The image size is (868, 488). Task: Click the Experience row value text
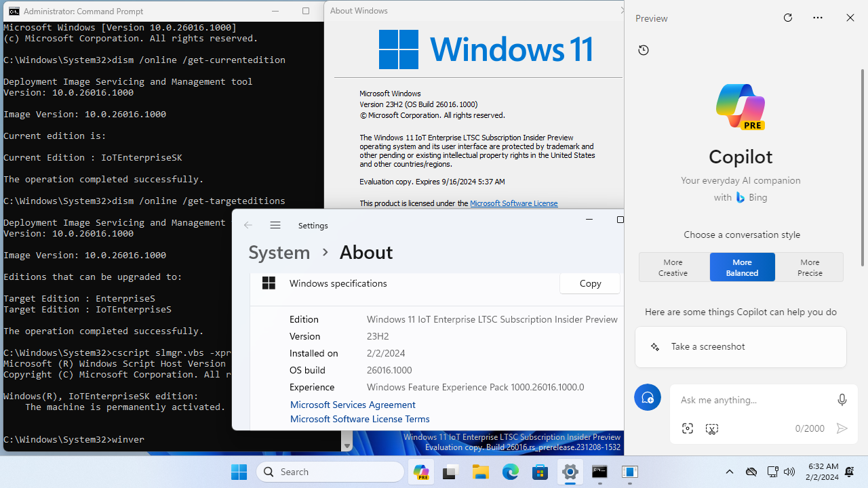[475, 387]
